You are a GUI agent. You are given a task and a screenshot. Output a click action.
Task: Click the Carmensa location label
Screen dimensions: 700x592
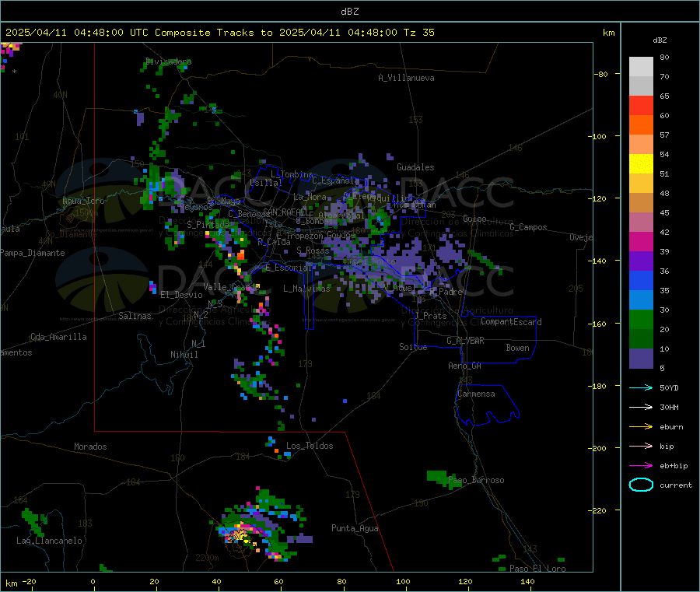[x=476, y=394]
